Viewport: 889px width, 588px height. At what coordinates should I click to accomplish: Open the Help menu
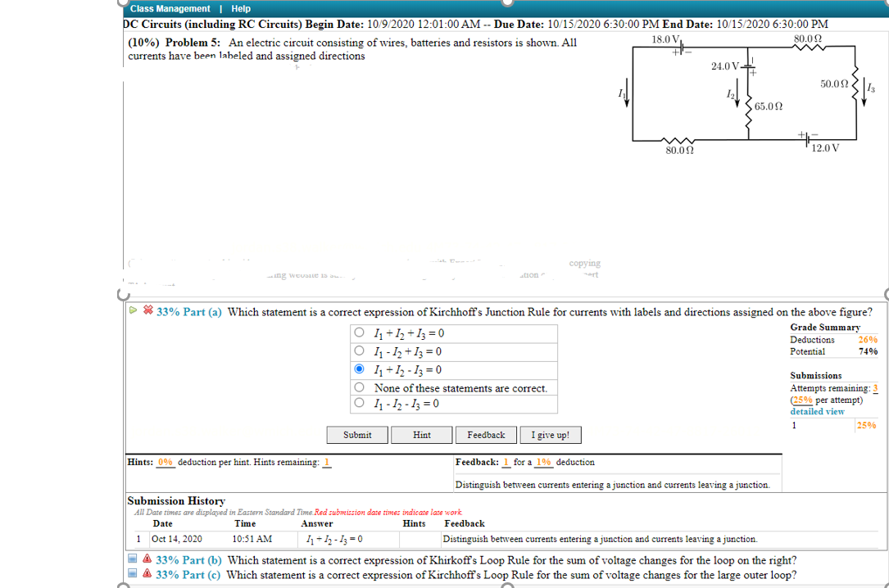point(240,8)
